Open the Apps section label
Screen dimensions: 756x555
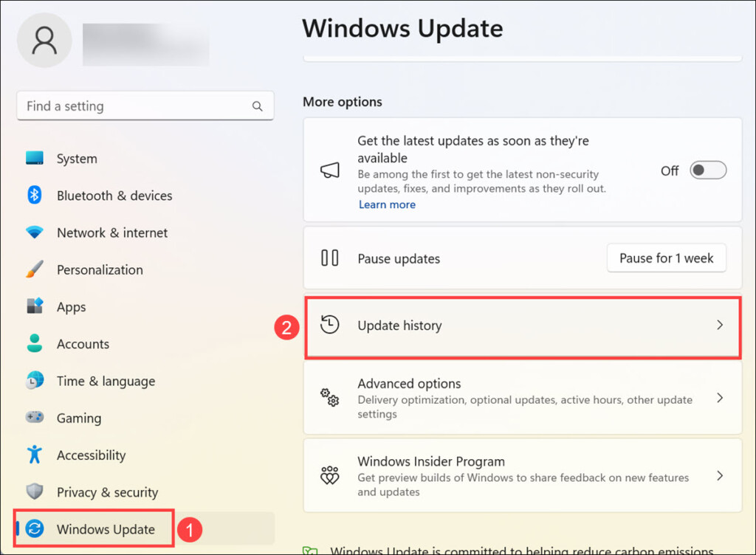click(72, 307)
